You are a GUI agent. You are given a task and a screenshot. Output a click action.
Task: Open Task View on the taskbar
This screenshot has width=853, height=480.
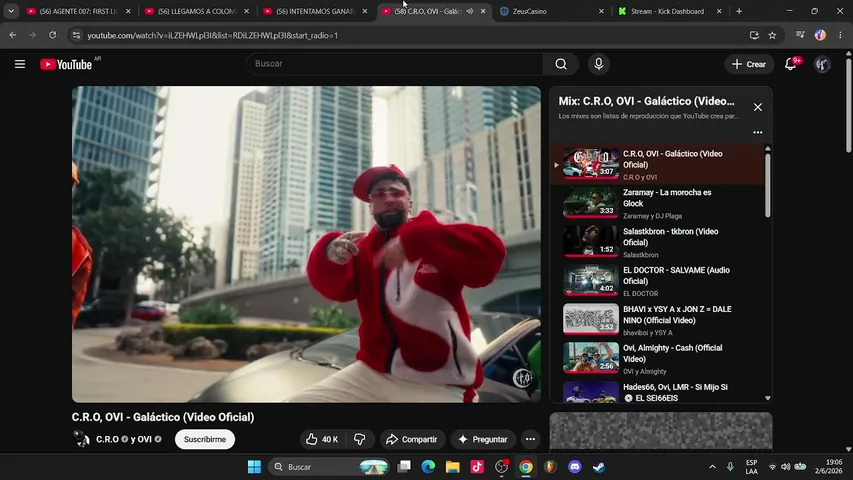pos(404,467)
